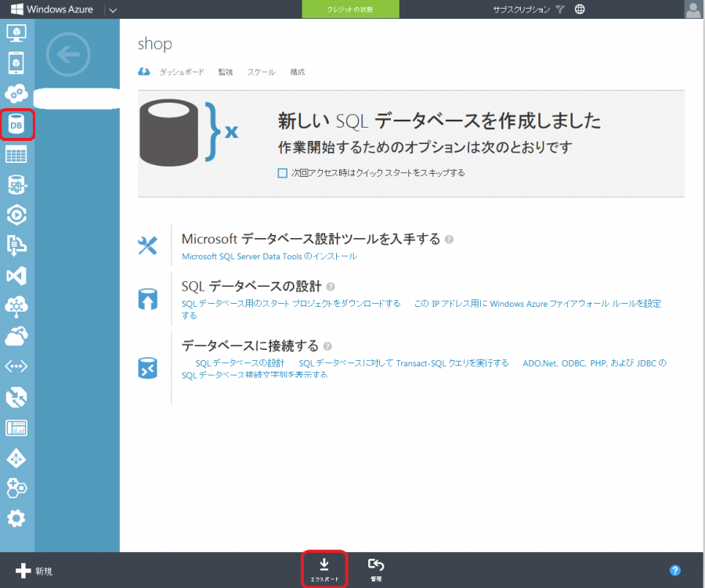Open the SQL データベースの設計 link under データベースに接続する
The width and height of the screenshot is (705, 588).
click(240, 363)
